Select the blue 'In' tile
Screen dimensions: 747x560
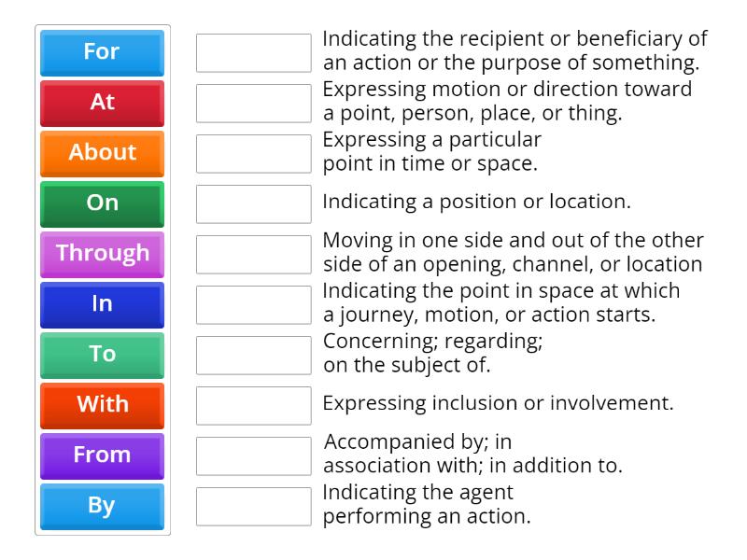tap(100, 304)
